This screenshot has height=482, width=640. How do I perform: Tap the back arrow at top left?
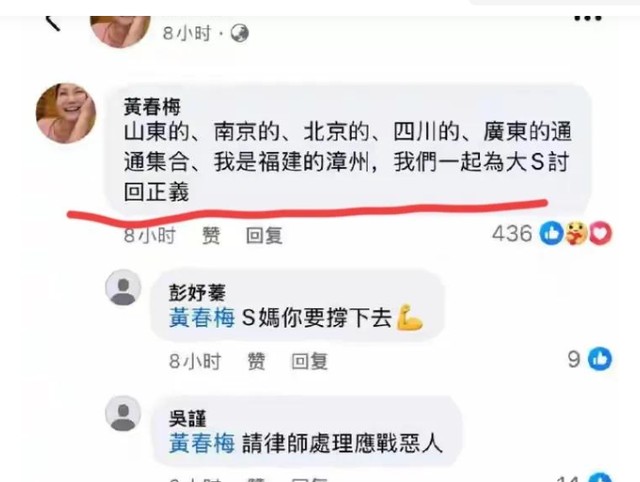click(52, 23)
